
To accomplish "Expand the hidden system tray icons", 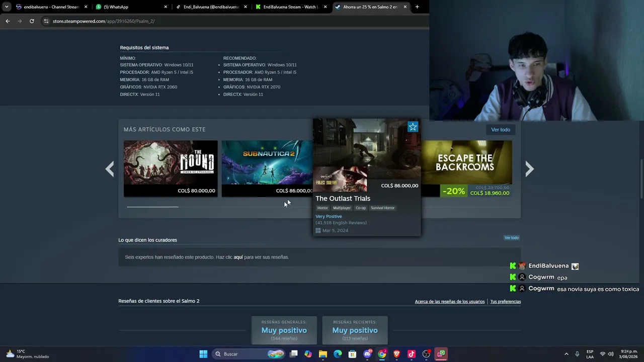I will (566, 354).
